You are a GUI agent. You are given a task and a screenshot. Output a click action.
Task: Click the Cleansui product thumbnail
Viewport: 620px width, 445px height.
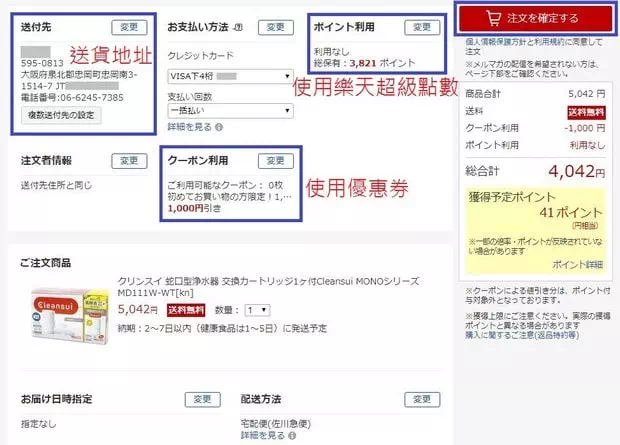pos(69,315)
